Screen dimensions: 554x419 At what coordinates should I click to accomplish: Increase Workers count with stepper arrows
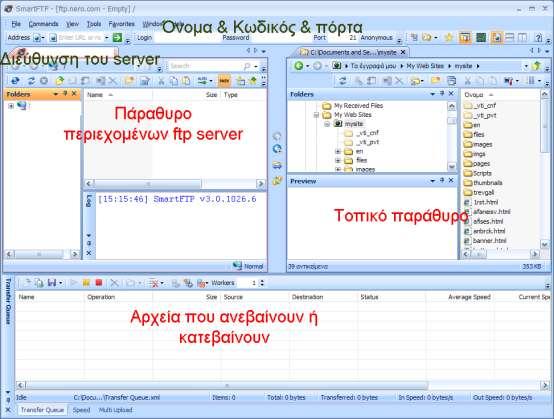click(x=262, y=281)
